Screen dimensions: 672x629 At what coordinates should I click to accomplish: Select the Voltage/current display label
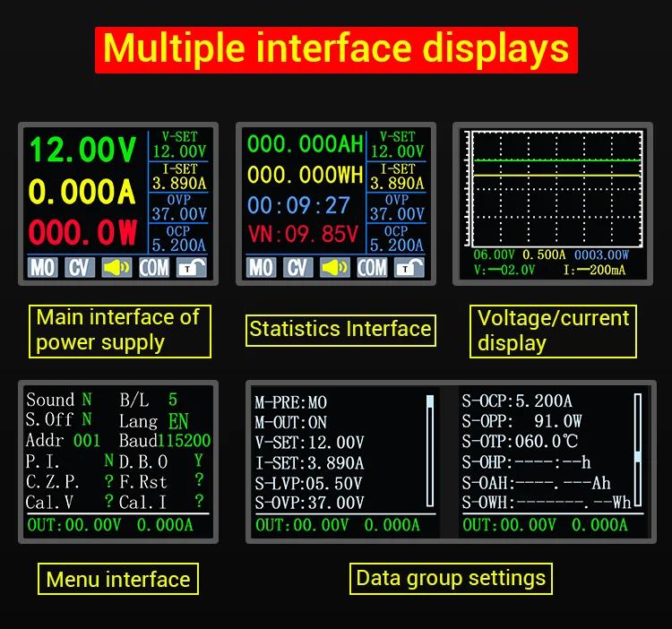tap(553, 331)
